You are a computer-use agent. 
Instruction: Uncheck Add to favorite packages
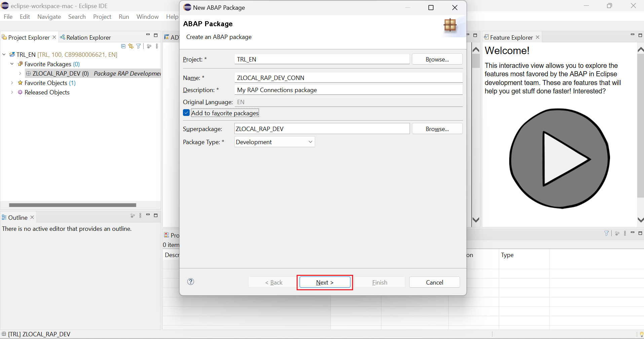click(x=186, y=113)
